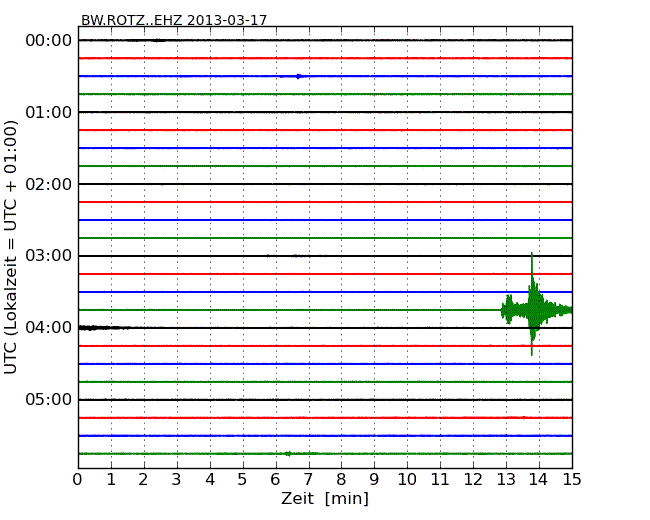Click the large green earthquake signal peak
650x520 pixels.
pyautogui.click(x=532, y=304)
